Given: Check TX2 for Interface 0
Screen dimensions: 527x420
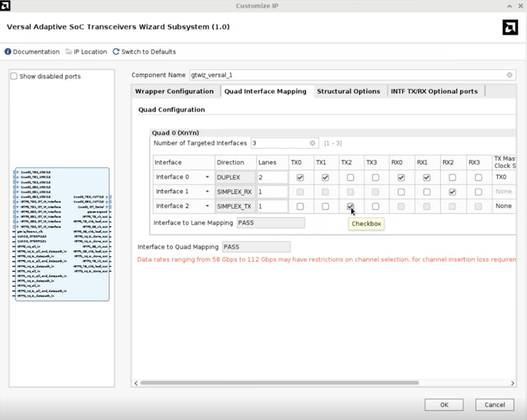Looking at the screenshot, I should tap(350, 177).
